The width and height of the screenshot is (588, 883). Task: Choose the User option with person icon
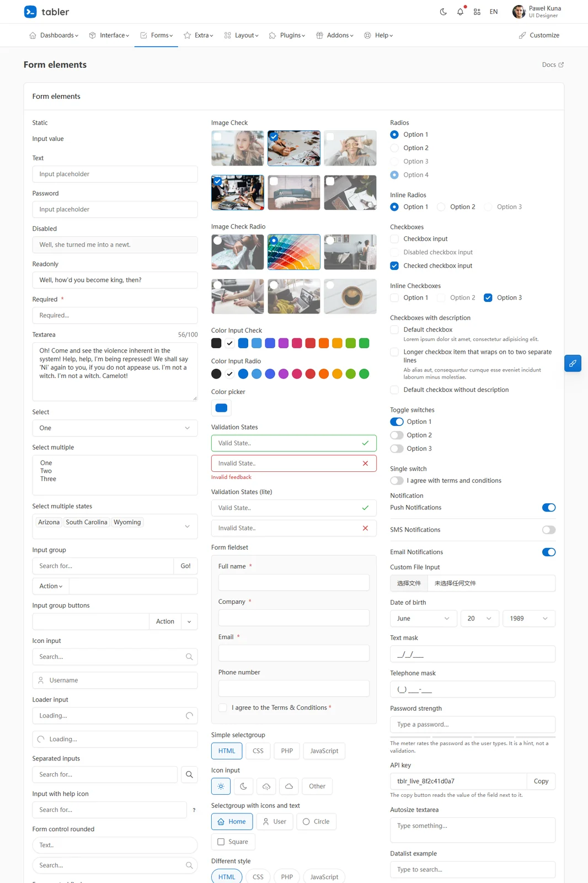point(274,822)
